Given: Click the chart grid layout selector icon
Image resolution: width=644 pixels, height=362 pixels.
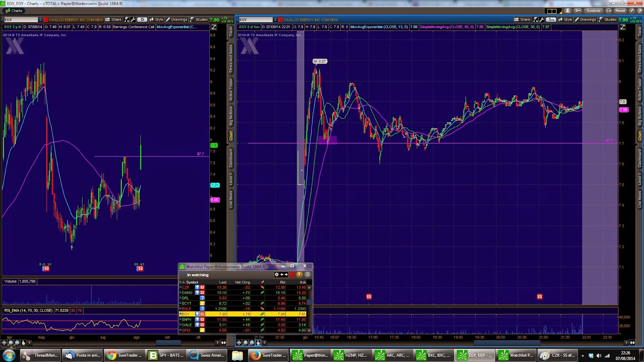Looking at the screenshot, I should 553,11.
